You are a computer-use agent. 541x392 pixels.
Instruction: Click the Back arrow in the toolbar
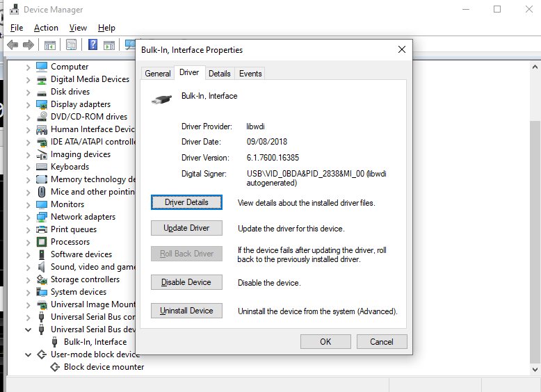tap(12, 45)
